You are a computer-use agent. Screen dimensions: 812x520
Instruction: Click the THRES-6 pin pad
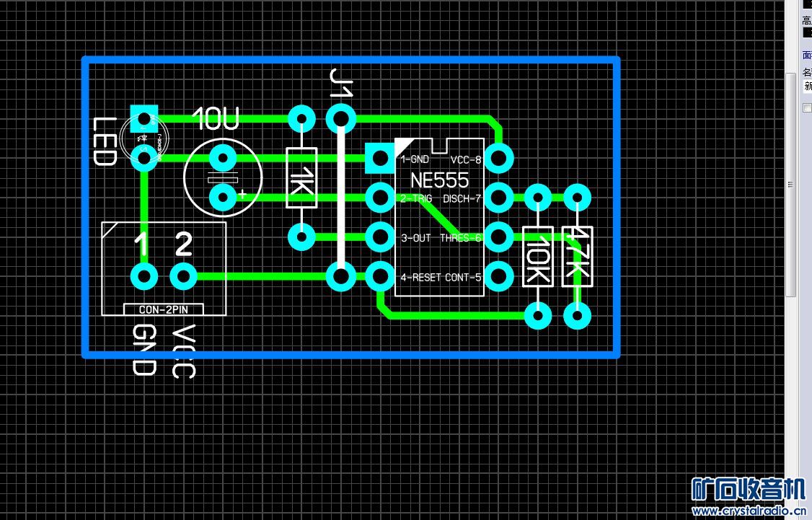[x=499, y=237]
